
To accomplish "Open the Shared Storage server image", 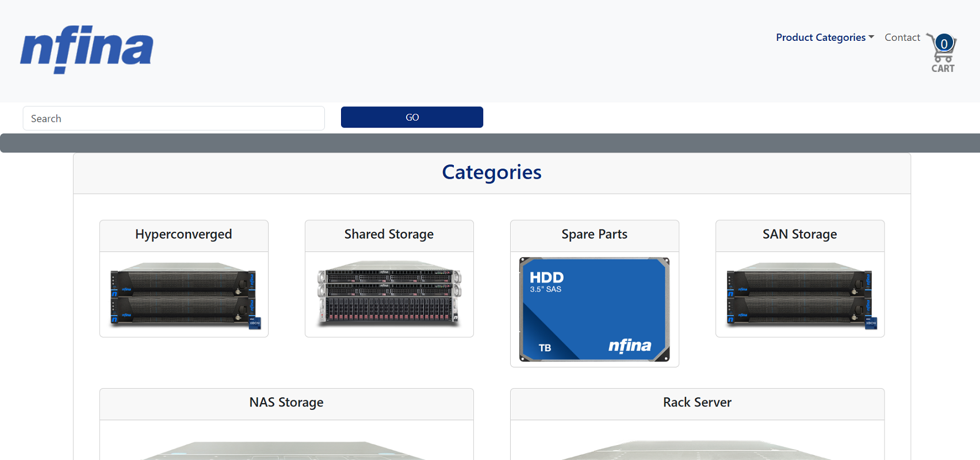I will point(389,294).
